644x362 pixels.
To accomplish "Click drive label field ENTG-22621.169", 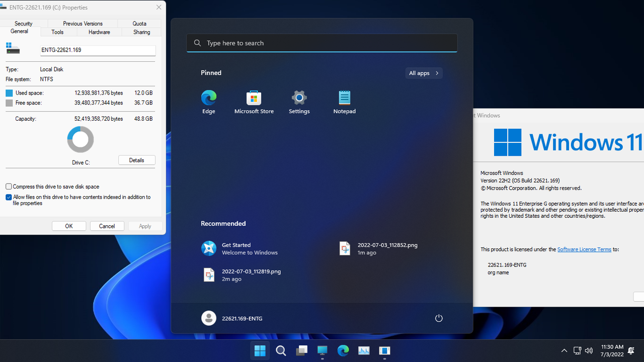I will coord(98,50).
